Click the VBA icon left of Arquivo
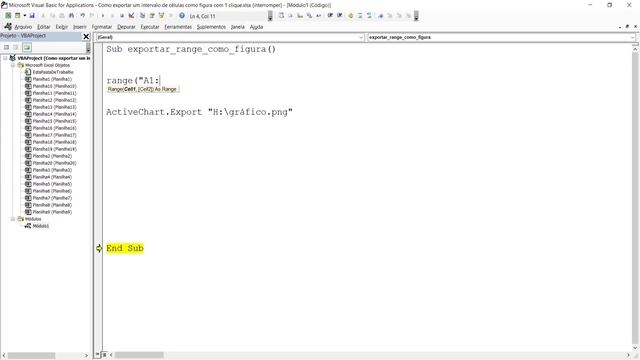 coord(8,27)
